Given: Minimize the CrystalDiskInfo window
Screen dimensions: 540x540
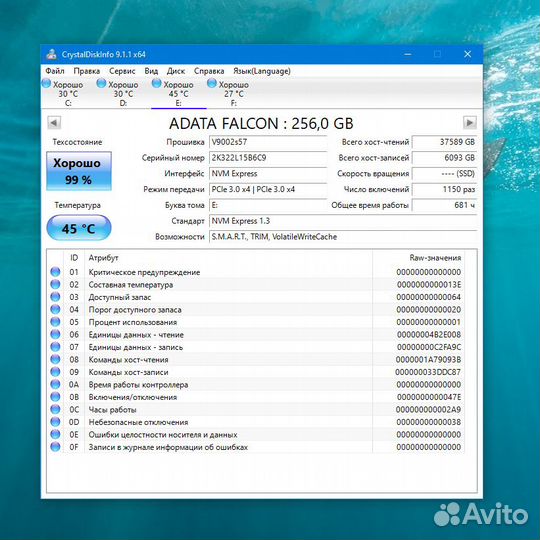Looking at the screenshot, I should click(408, 54).
